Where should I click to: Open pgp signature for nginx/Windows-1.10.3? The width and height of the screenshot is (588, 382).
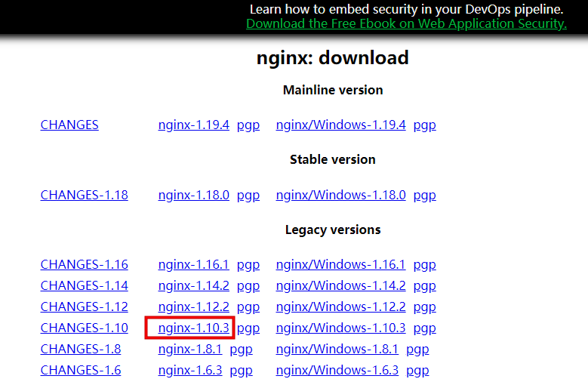[424, 328]
